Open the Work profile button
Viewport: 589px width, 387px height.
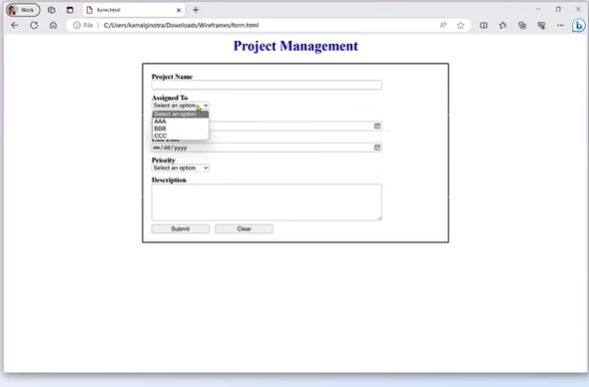23,10
